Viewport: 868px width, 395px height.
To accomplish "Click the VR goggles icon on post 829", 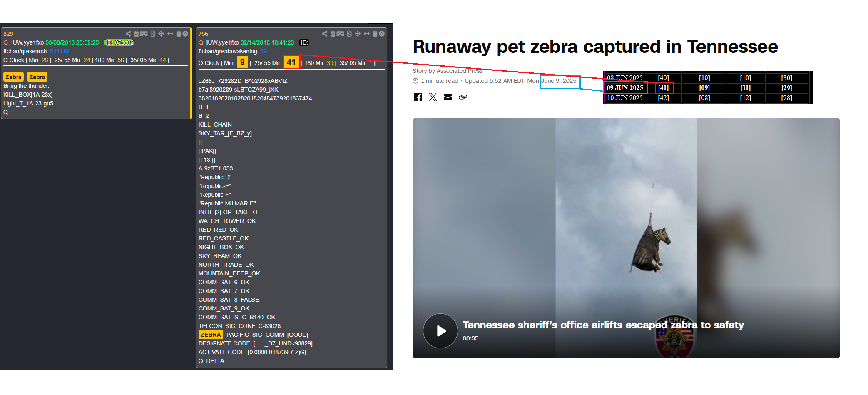I will coord(144,34).
